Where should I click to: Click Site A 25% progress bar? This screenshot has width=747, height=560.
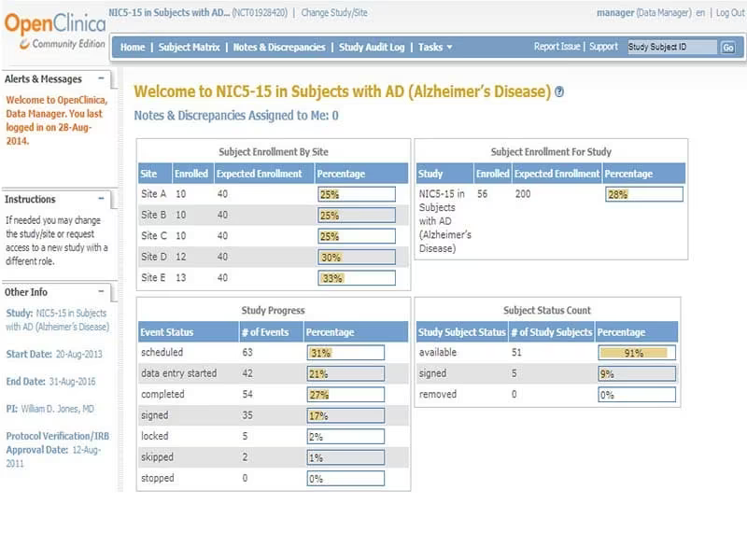click(x=357, y=194)
